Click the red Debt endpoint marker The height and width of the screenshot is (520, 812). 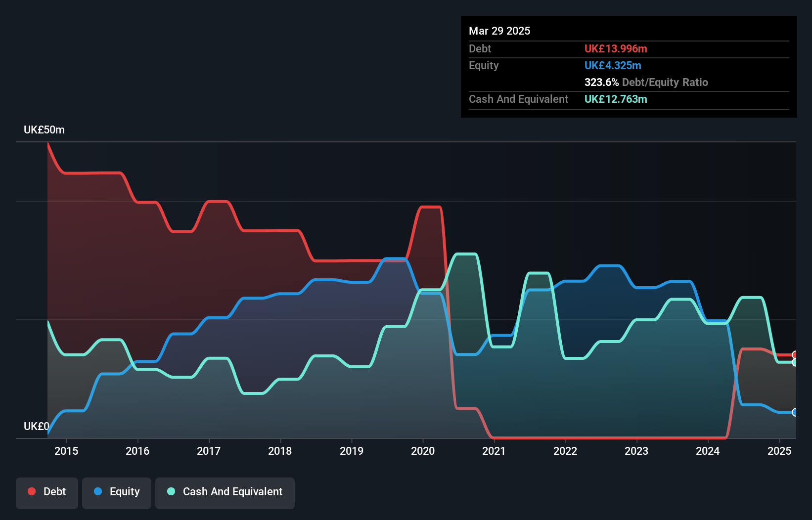tap(795, 355)
